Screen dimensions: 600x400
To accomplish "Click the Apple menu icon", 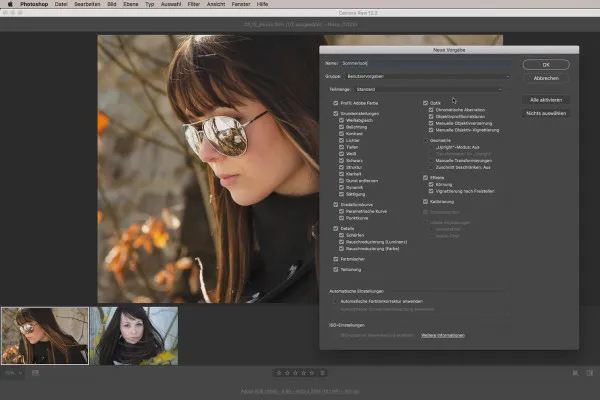I will click(x=9, y=4).
